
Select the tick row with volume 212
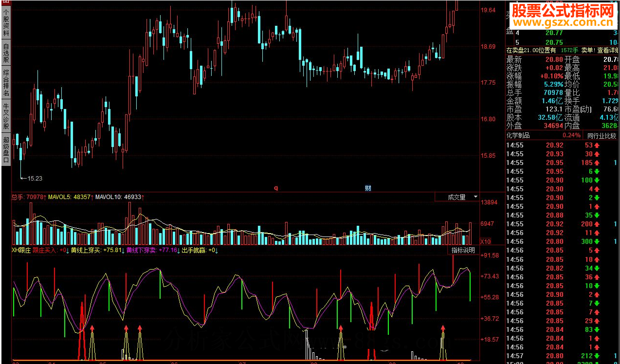[x=563, y=356]
